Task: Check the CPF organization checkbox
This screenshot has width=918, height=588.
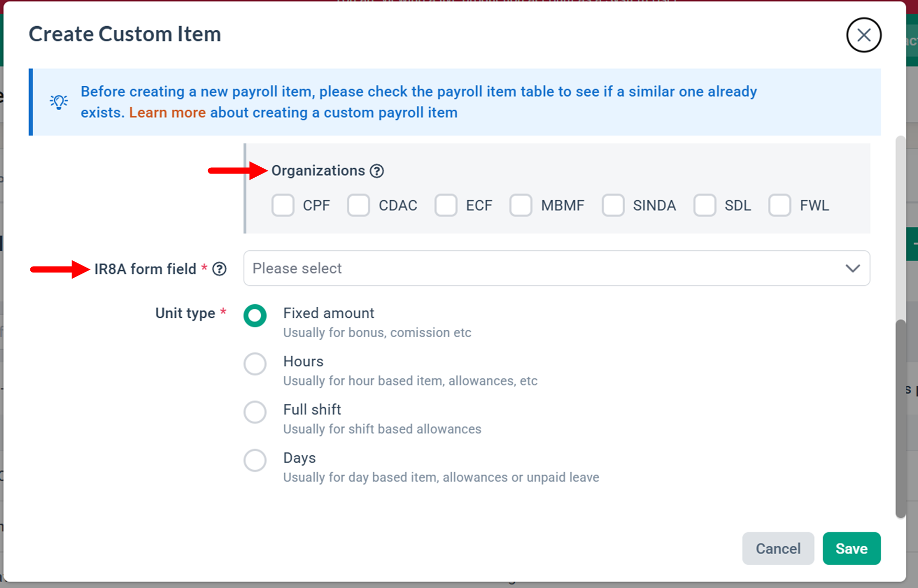Action: coord(283,205)
